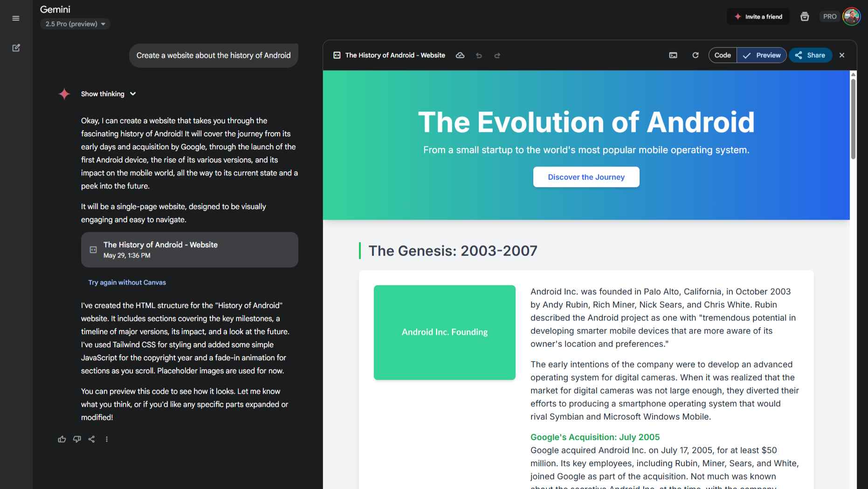Refresh the canvas preview
Screen dimensions: 868x489
point(696,55)
